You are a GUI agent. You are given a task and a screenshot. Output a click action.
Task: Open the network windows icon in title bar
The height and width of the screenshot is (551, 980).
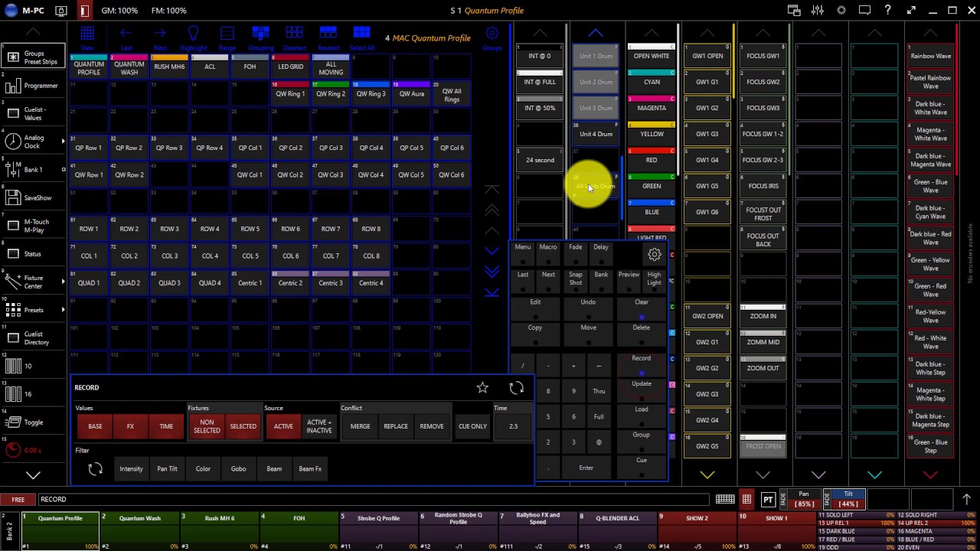tap(794, 11)
